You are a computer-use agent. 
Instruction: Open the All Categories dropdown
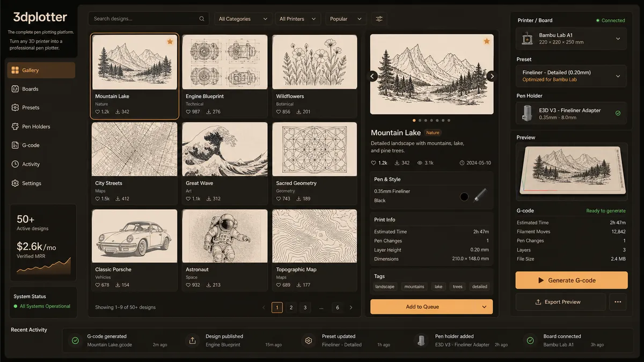pos(243,19)
